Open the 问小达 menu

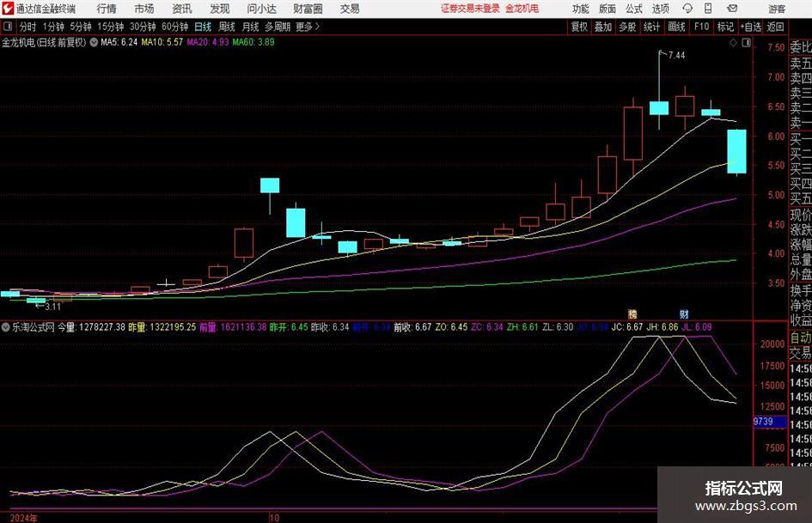point(261,9)
